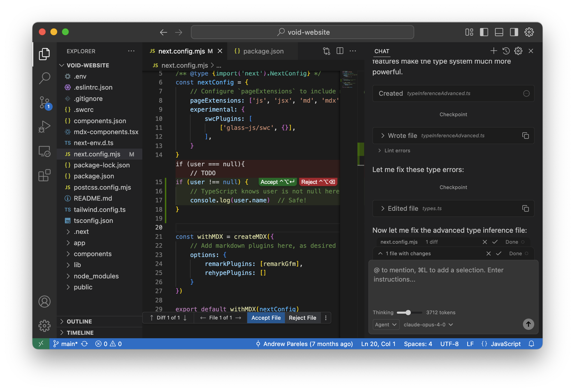Open the Run and Debug view
Image resolution: width=575 pixels, height=392 pixels.
tap(44, 126)
